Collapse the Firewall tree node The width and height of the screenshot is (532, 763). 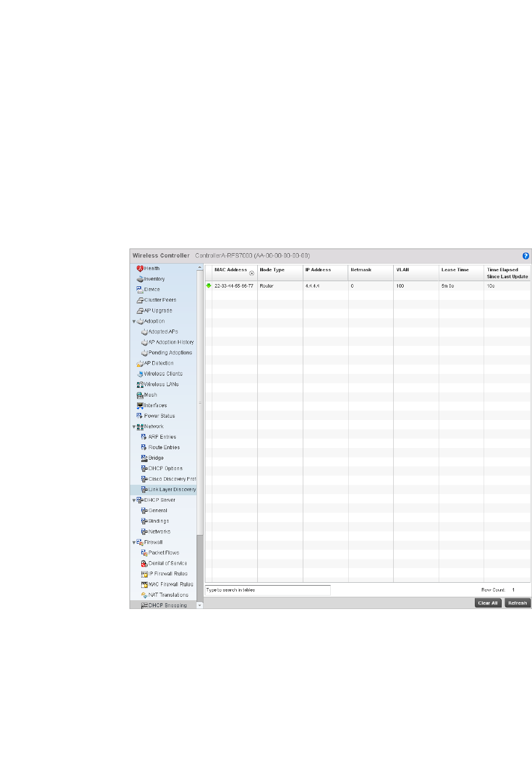pyautogui.click(x=134, y=542)
